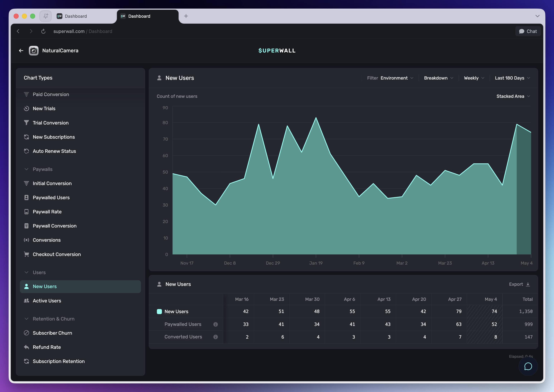Open the Environment filter dropdown
Viewport: 554px width, 392px height.
[x=390, y=78]
